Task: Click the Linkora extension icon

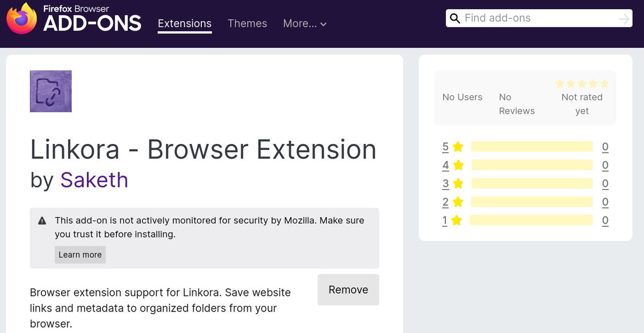Action: click(x=51, y=91)
